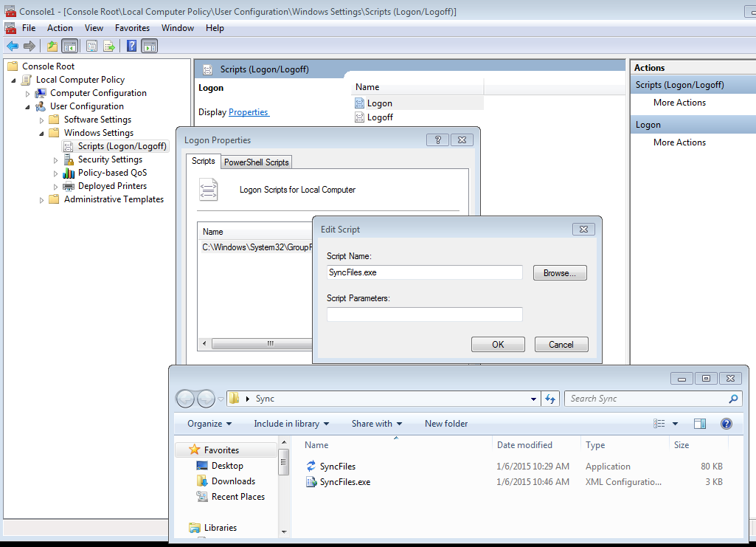The width and height of the screenshot is (756, 547).
Task: Click OK in the Edit Script dialog
Action: click(498, 345)
